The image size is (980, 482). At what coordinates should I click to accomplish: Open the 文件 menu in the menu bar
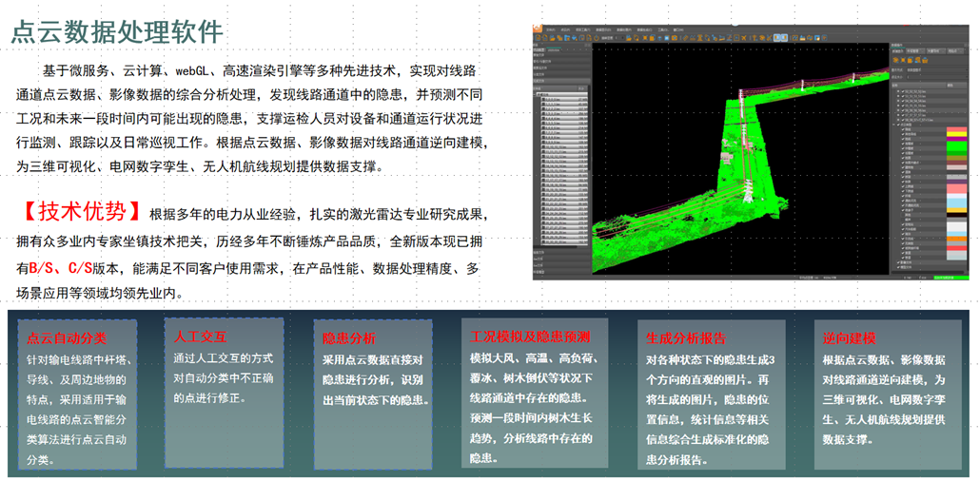[550, 29]
